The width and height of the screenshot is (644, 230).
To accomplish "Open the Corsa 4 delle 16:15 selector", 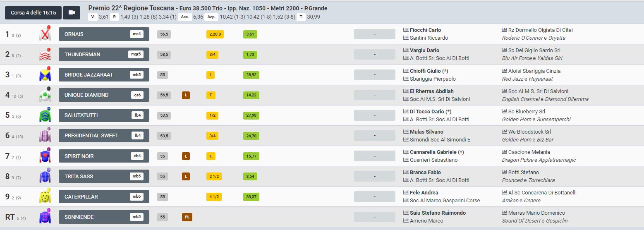I will click(33, 13).
